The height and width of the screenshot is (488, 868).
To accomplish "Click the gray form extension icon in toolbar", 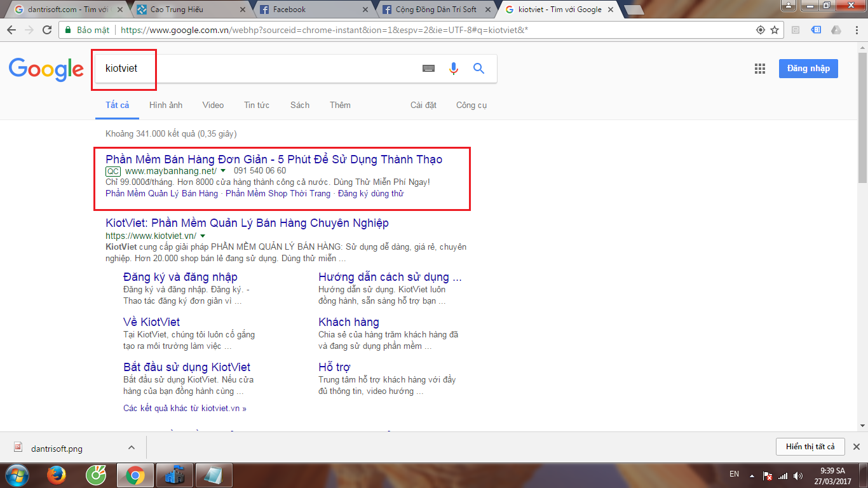I will pos(796,30).
